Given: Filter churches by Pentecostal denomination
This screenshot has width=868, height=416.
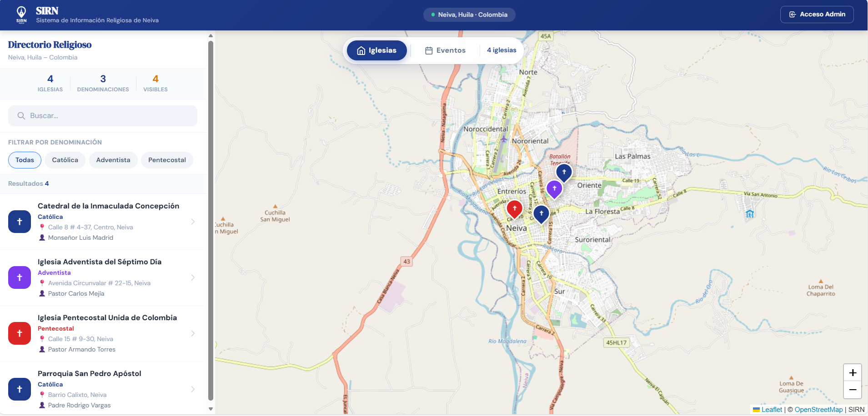Looking at the screenshot, I should coord(167,160).
